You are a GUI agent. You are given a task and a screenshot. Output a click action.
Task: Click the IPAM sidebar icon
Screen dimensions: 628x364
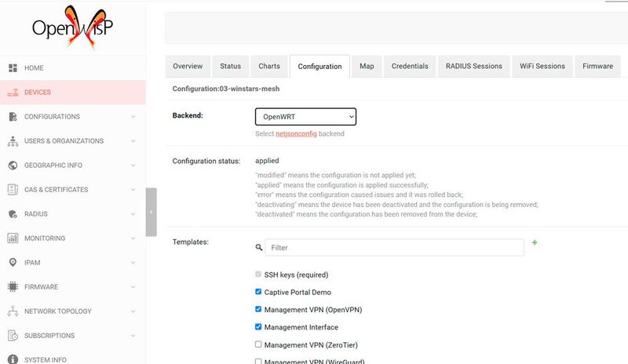tap(13, 263)
